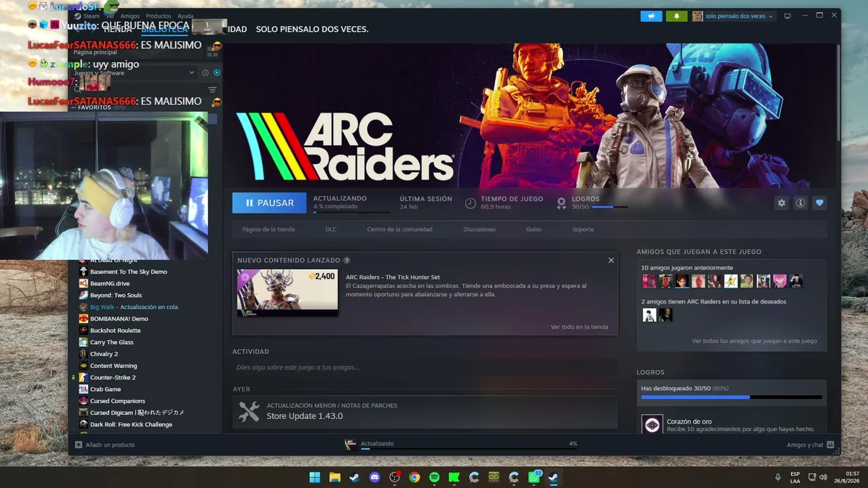
Task: Select Beyond: Two Souls icon
Action: click(x=83, y=296)
